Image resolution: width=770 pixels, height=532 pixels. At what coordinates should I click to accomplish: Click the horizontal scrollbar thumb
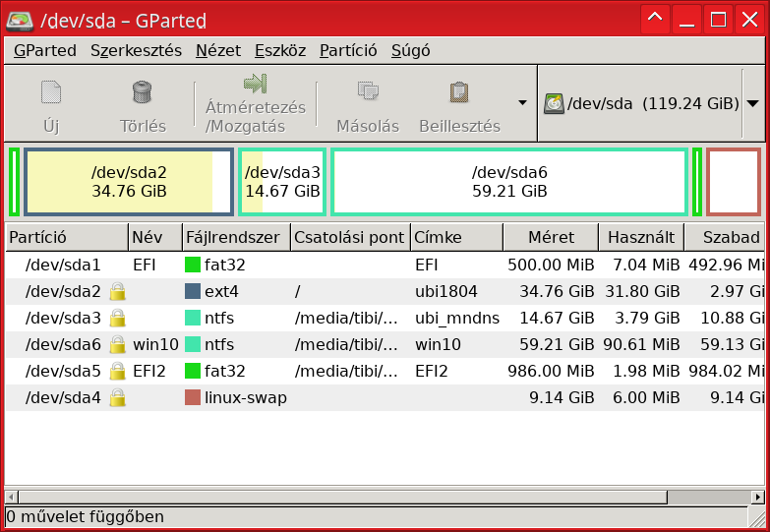click(x=343, y=498)
